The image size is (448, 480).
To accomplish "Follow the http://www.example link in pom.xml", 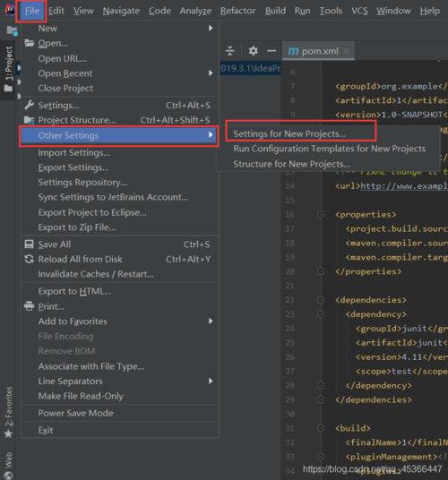I will (x=404, y=186).
